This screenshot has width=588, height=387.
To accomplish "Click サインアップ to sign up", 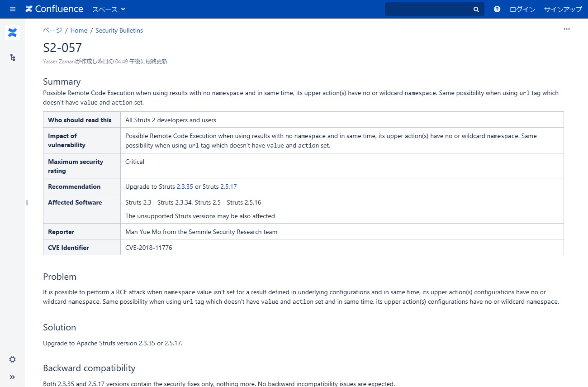I will [x=563, y=9].
